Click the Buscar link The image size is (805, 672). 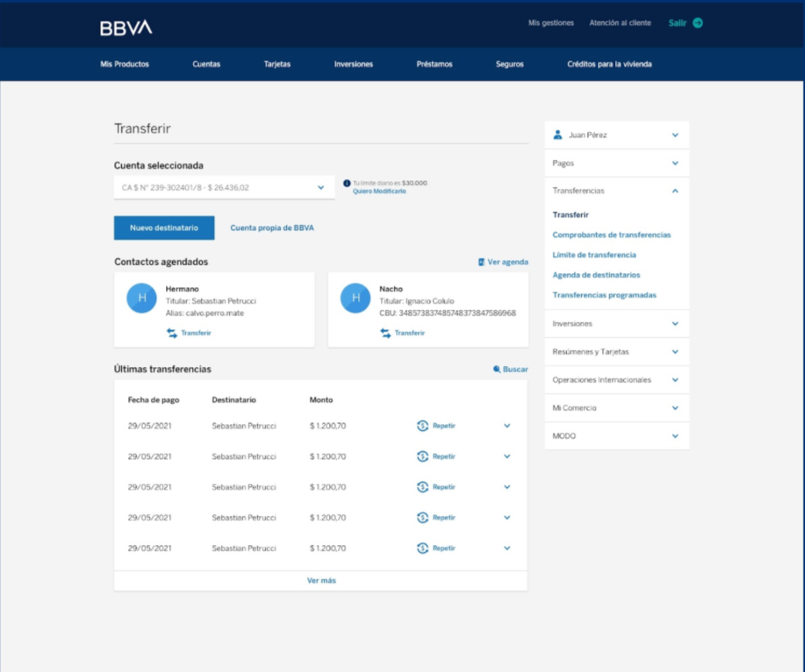point(515,370)
